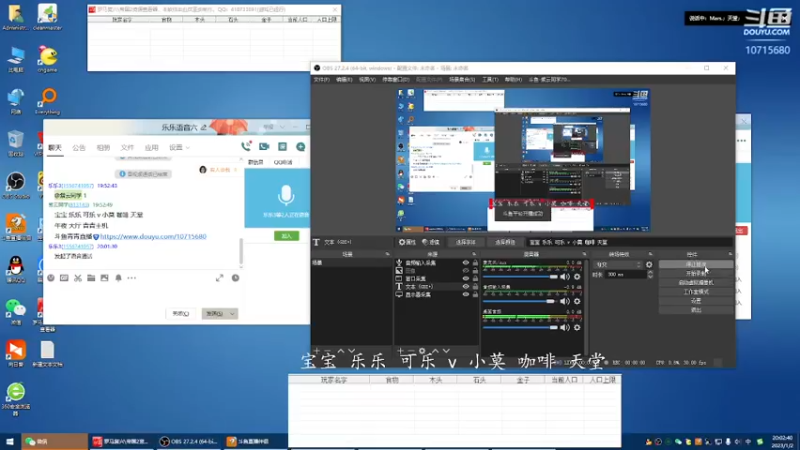
Task: Open message history clock icon in QQ
Action: 235,278
